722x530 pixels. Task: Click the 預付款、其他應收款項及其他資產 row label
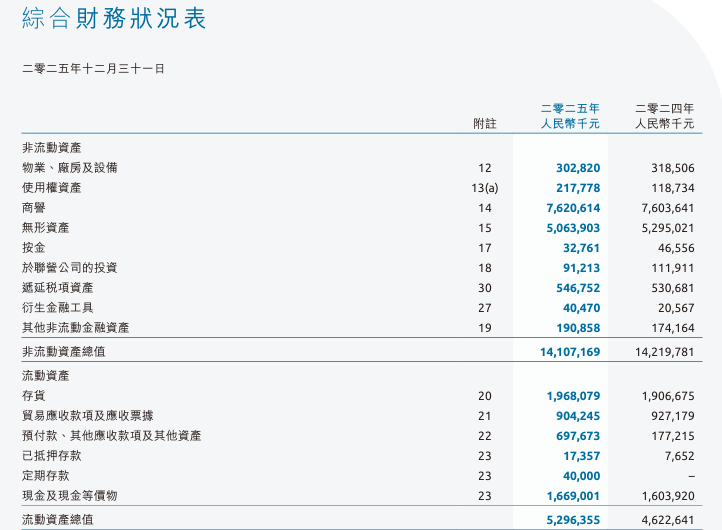(111, 436)
